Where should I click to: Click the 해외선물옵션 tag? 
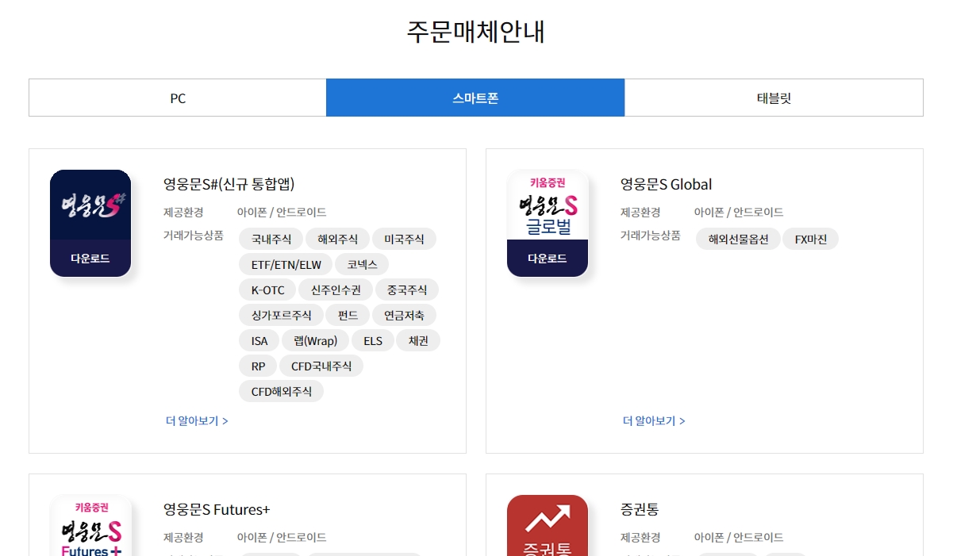738,239
